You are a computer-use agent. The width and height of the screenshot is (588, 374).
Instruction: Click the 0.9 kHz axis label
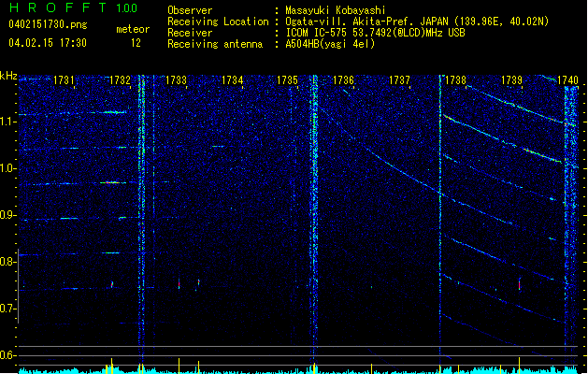tap(8, 215)
